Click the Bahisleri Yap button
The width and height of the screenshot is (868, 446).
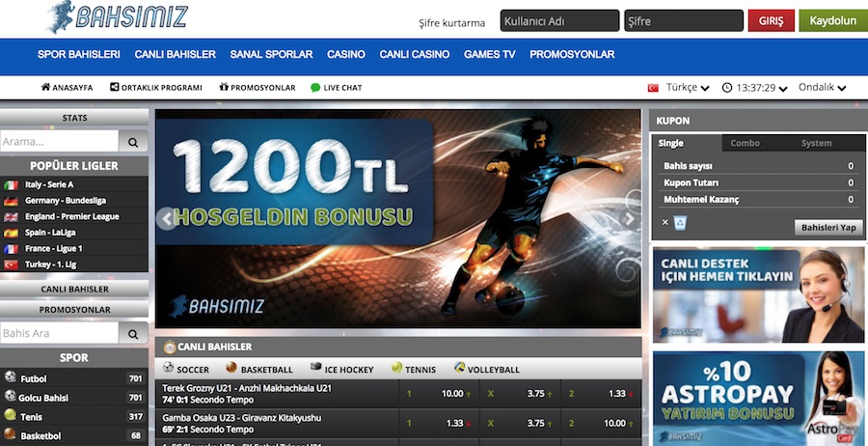click(x=828, y=228)
